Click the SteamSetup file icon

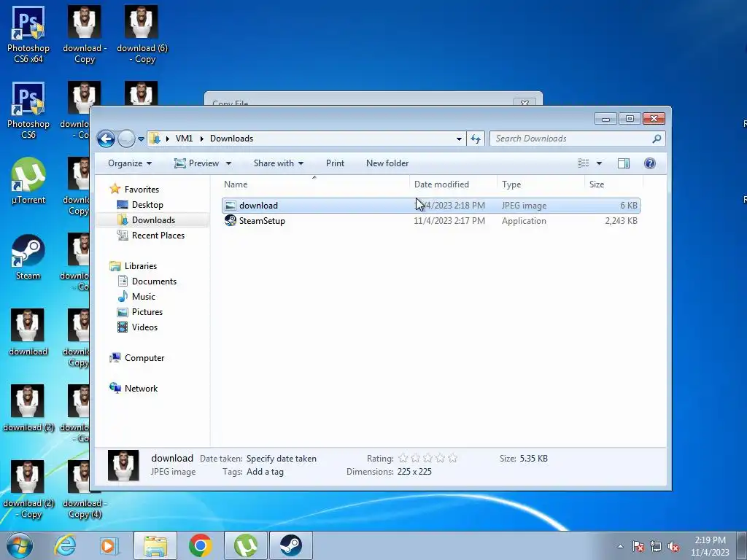coord(231,220)
